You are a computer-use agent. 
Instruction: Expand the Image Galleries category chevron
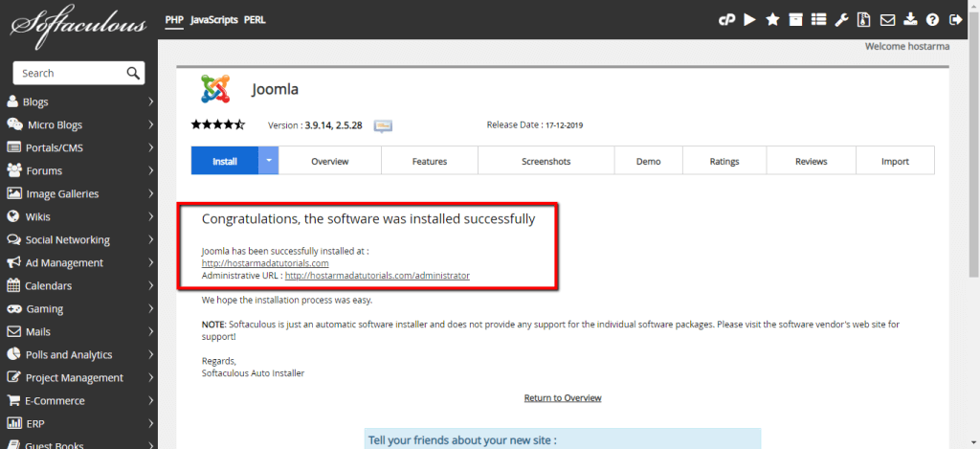click(150, 193)
